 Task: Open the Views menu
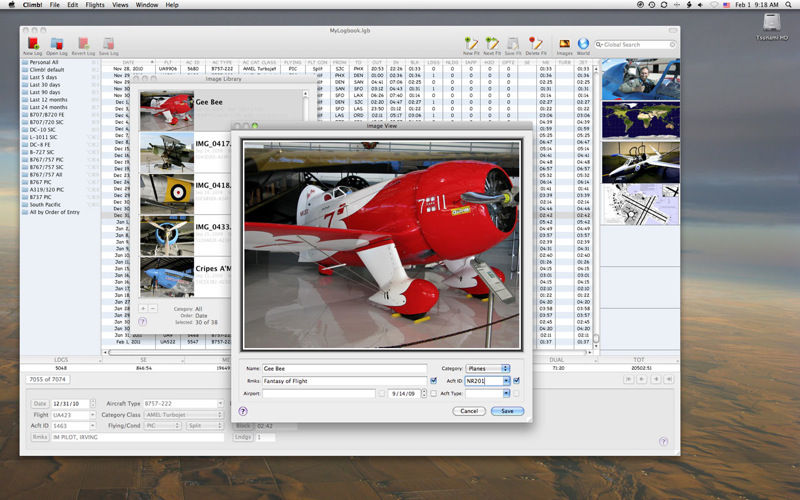(120, 5)
